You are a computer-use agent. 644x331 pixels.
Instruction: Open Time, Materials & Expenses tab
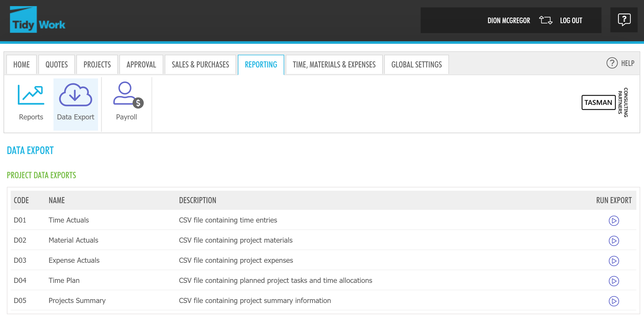pyautogui.click(x=334, y=65)
